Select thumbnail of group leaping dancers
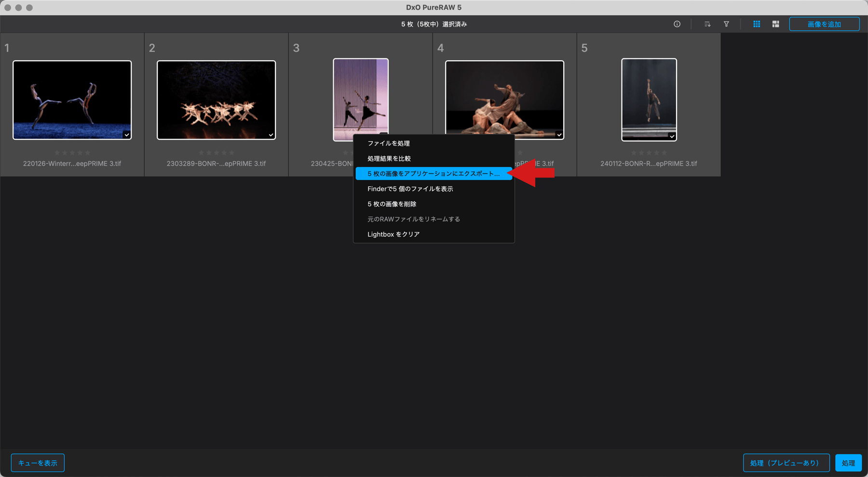The width and height of the screenshot is (868, 477). pos(216,100)
